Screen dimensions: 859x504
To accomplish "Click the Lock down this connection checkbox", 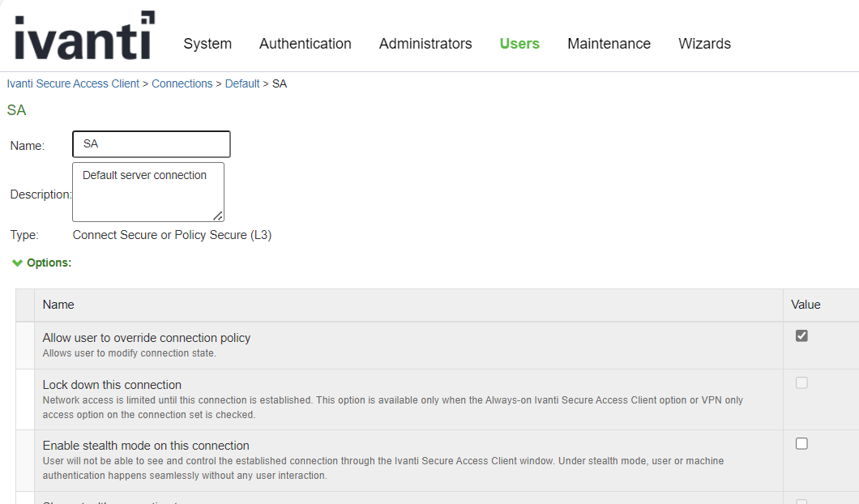I will click(801, 382).
